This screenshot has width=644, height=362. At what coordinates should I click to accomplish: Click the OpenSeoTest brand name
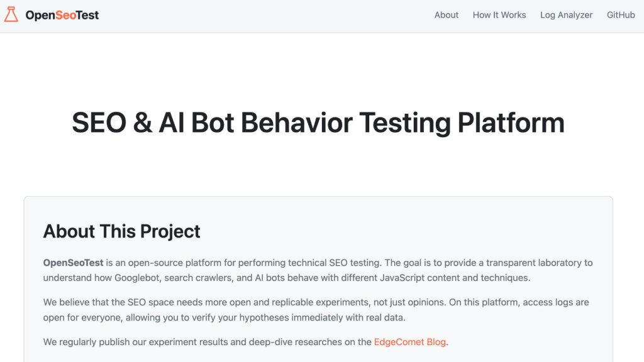coord(62,15)
